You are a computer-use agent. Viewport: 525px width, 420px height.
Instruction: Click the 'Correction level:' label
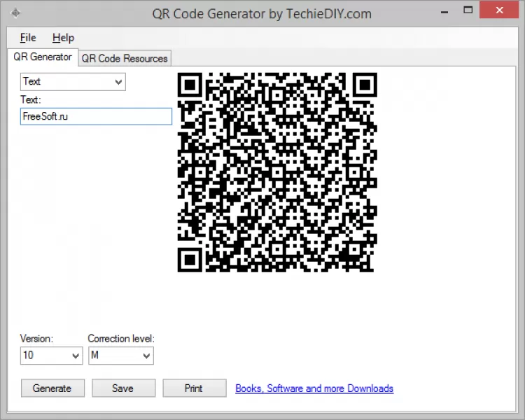click(121, 339)
